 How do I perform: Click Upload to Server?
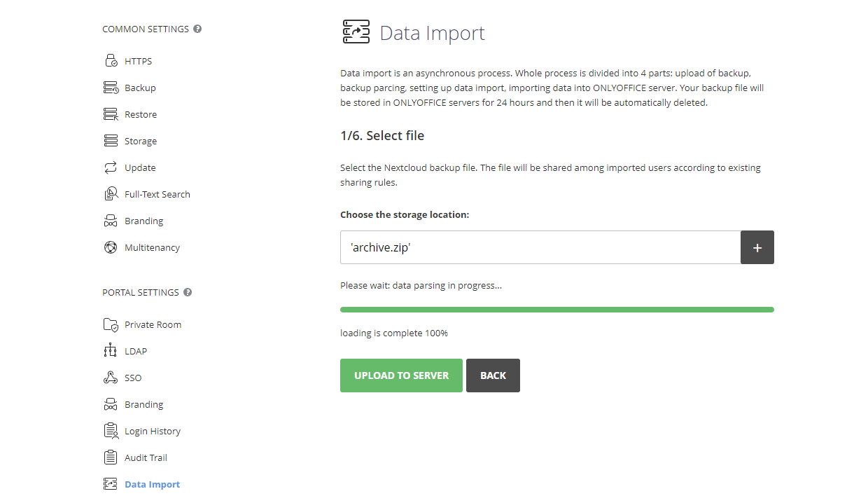click(x=401, y=375)
